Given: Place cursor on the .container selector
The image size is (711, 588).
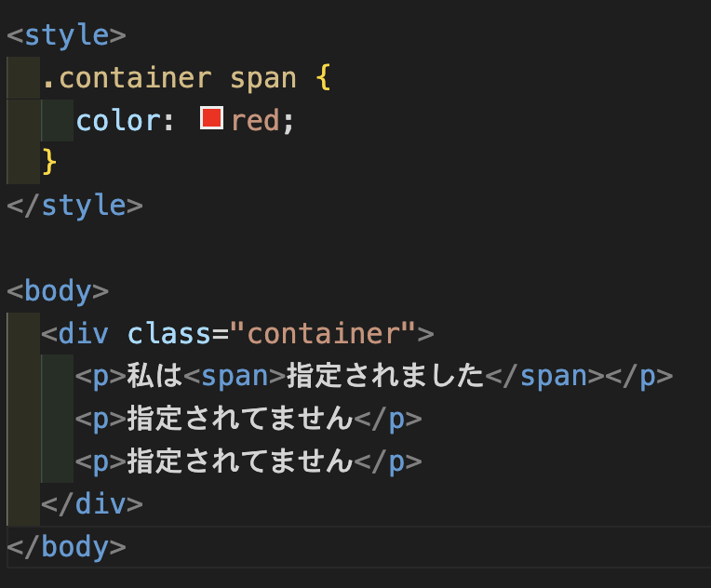Looking at the screenshot, I should point(127,77).
